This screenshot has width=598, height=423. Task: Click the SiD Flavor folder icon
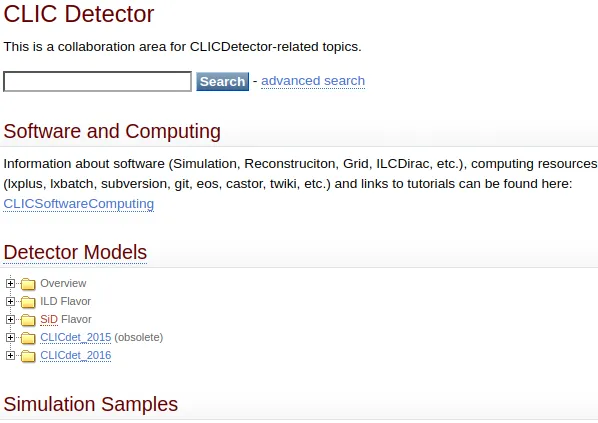(x=28, y=320)
